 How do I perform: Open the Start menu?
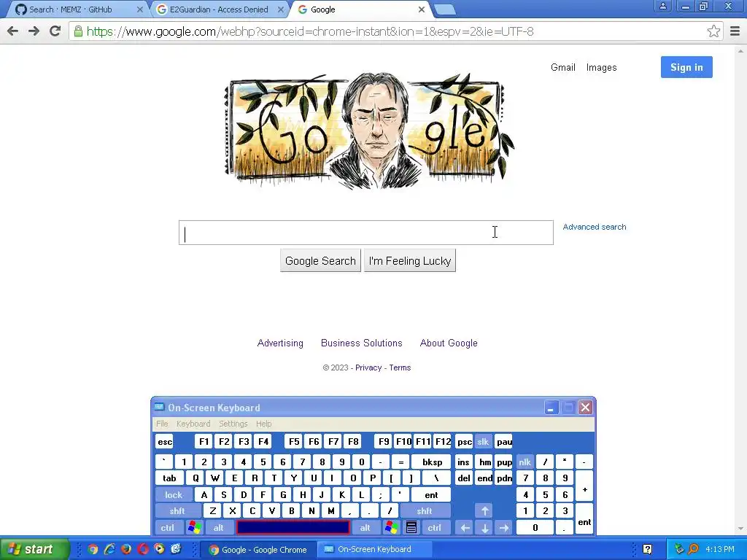(34, 549)
